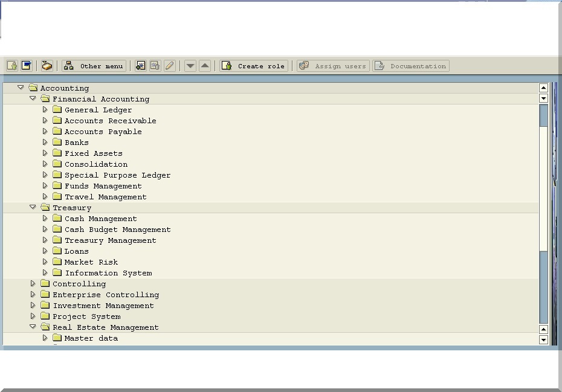Move favorites up with arrow icon

point(205,66)
